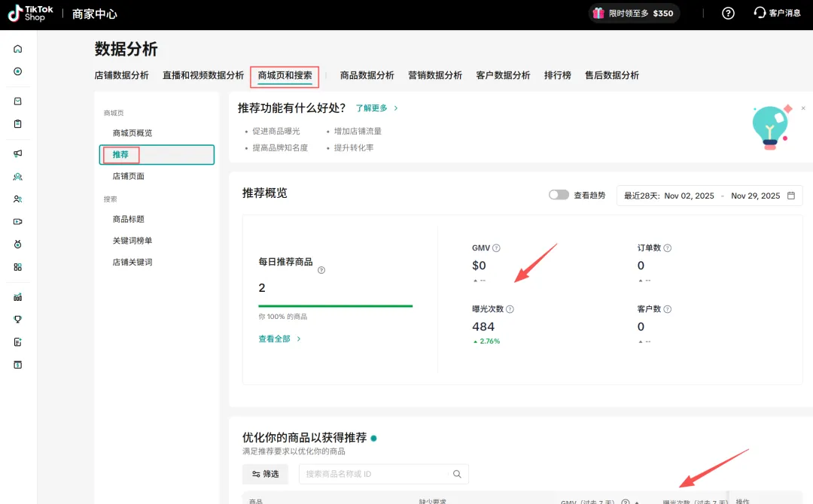Click the help question mark in header
The width and height of the screenshot is (813, 504).
728,14
